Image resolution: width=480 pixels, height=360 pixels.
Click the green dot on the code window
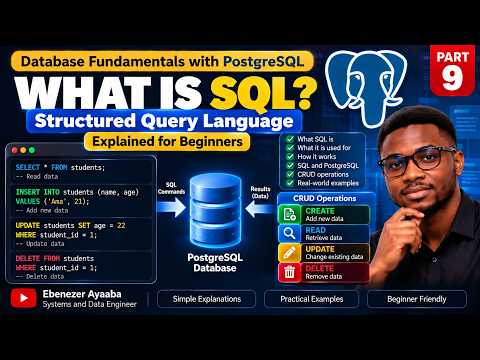point(32,150)
